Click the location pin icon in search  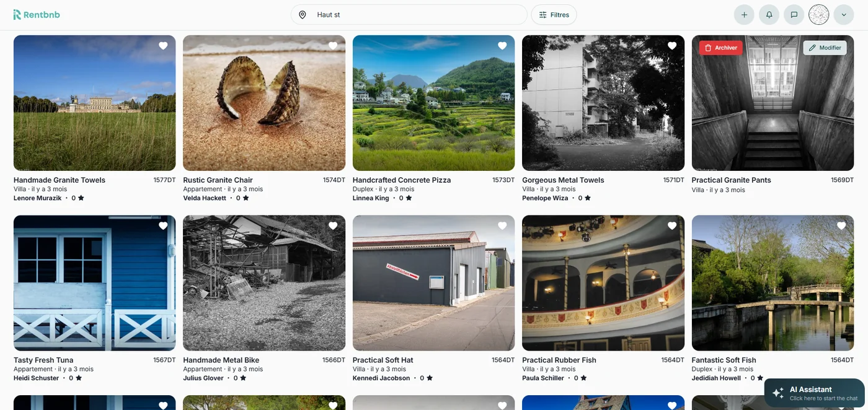303,15
